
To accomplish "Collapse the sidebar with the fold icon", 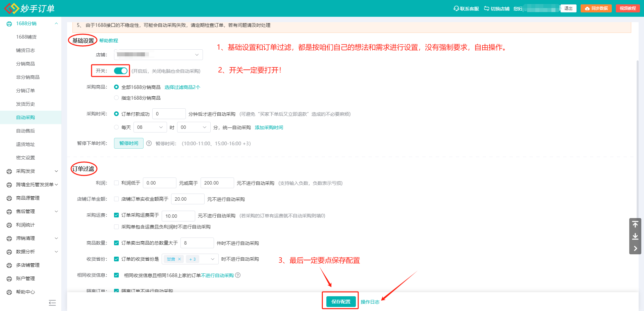I will click(52, 303).
